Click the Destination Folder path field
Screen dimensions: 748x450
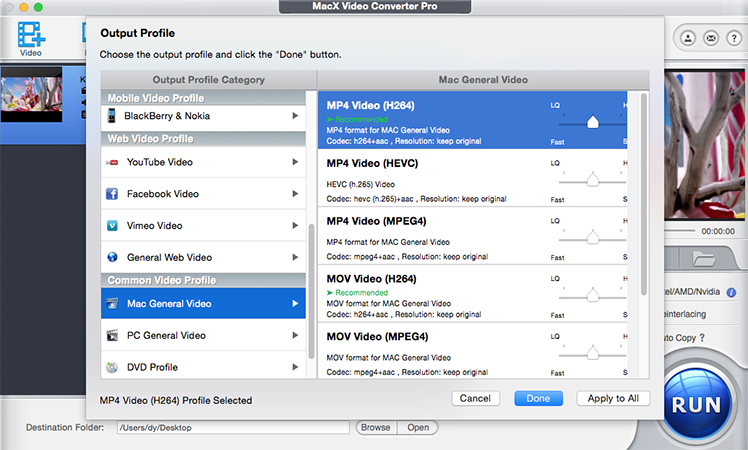[233, 428]
